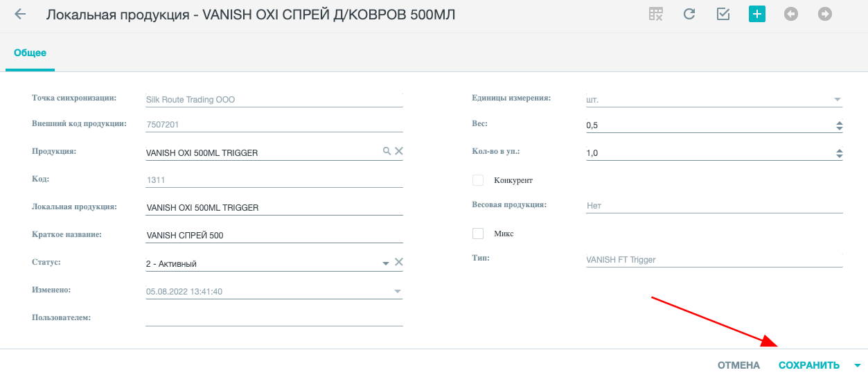The height and width of the screenshot is (377, 868).
Task: Click the Отмена button
Action: pos(738,365)
